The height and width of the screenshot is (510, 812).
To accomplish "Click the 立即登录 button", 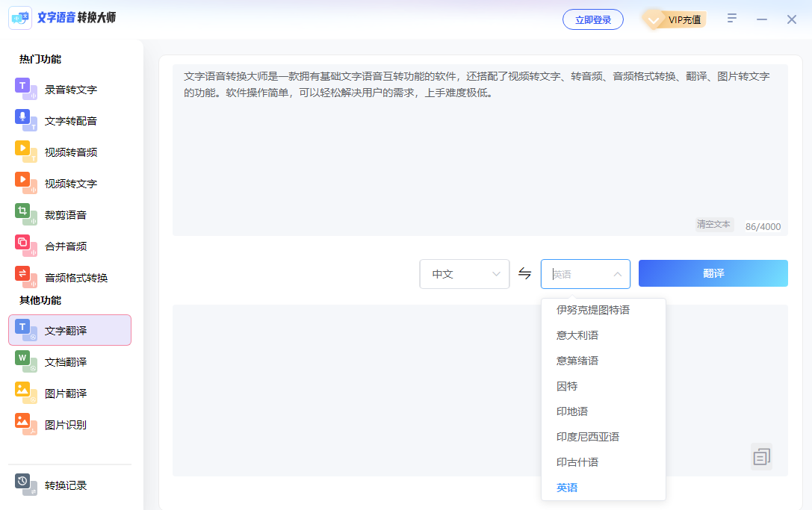I will click(592, 19).
